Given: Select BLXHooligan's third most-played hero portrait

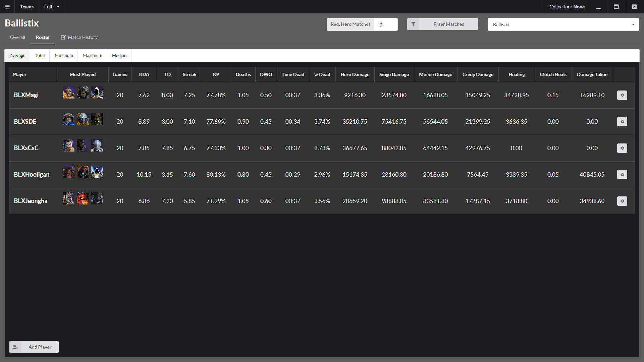Looking at the screenshot, I should point(97,172).
